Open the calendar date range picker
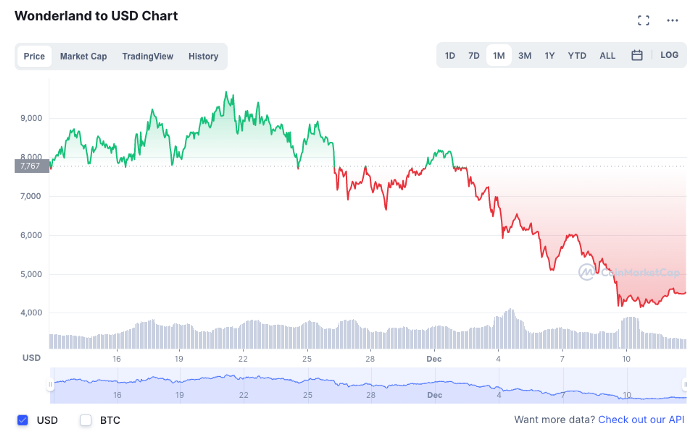700x436 pixels. coord(637,55)
